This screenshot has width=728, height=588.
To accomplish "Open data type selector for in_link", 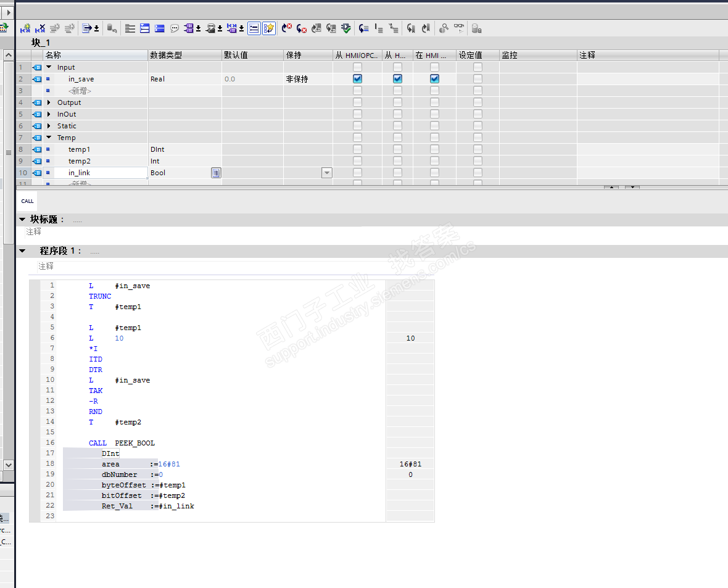I will click(x=216, y=173).
